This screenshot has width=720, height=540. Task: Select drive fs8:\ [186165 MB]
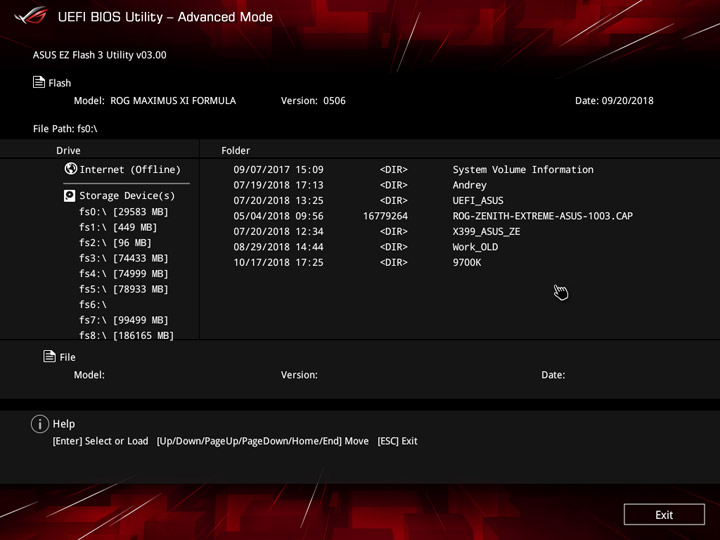(x=126, y=335)
